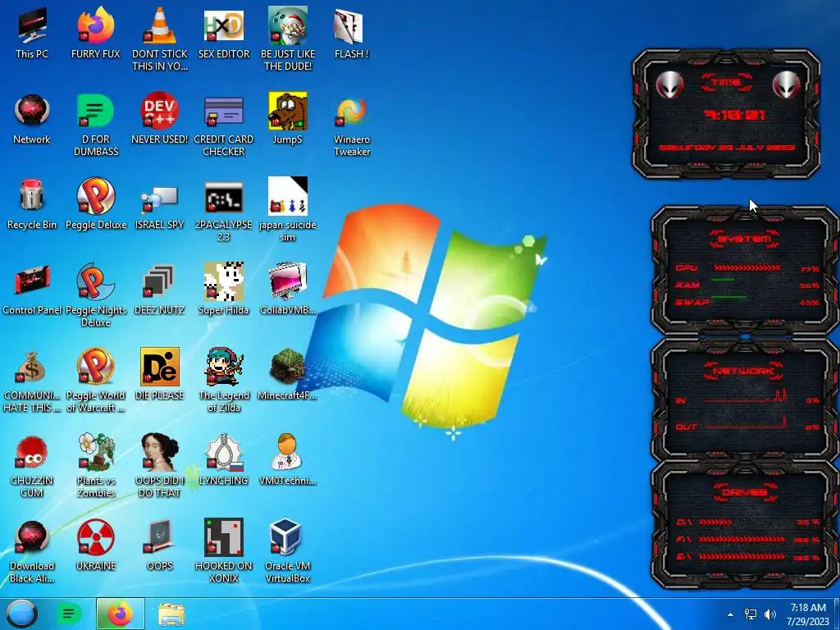Click the CollabVMB... monitor icon

click(x=288, y=282)
